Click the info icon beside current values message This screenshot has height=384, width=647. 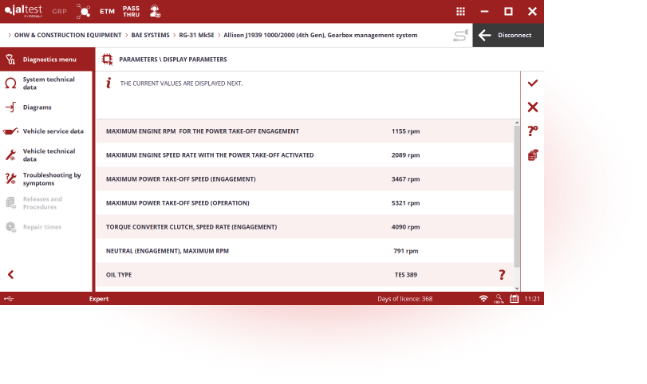tap(109, 83)
